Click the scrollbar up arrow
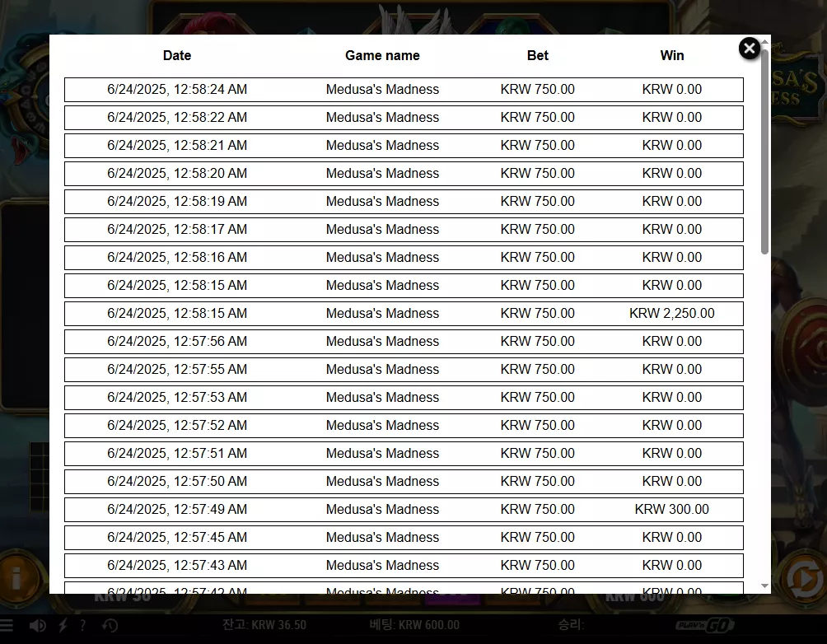This screenshot has height=644, width=827. pyautogui.click(x=764, y=41)
